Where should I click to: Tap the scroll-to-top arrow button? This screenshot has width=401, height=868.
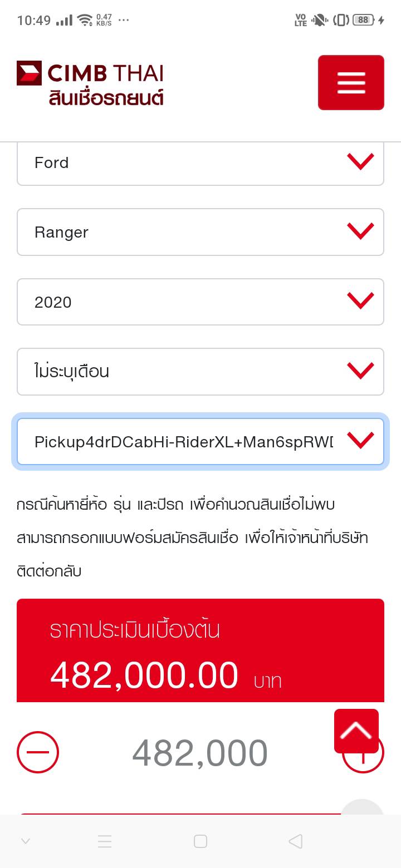tap(356, 731)
